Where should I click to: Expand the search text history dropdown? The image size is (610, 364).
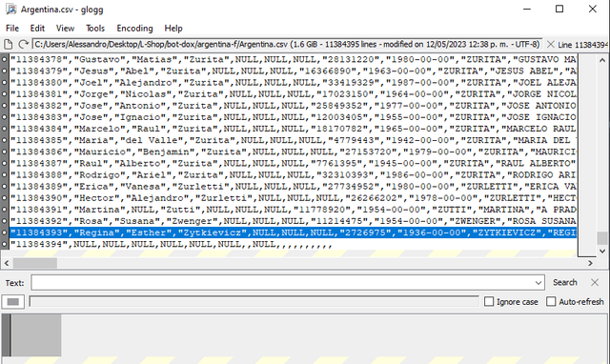(539, 283)
